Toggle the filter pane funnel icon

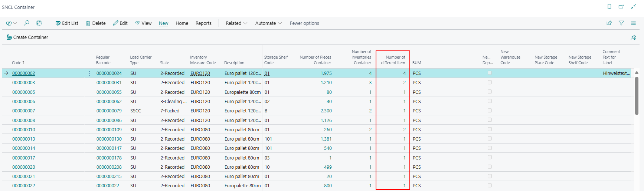coord(621,23)
